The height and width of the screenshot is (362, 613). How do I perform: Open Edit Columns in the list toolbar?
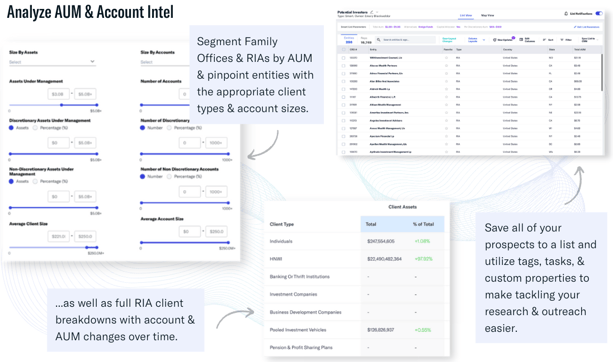527,40
